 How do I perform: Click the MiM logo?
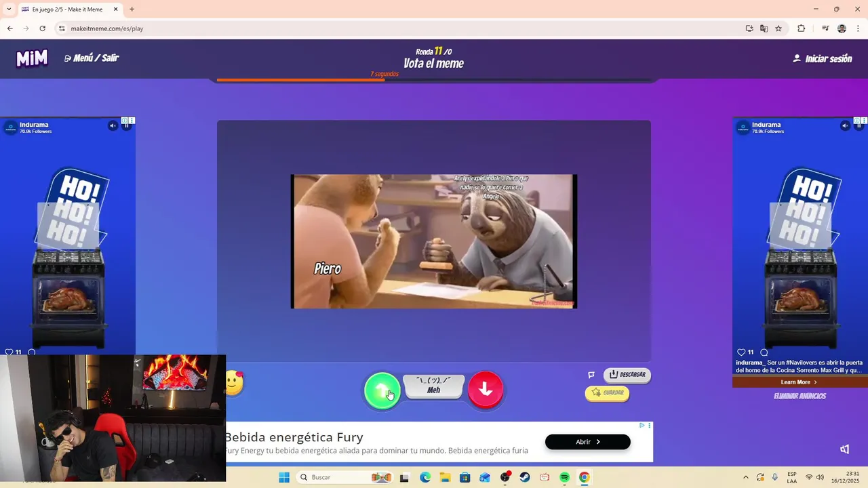point(32,58)
